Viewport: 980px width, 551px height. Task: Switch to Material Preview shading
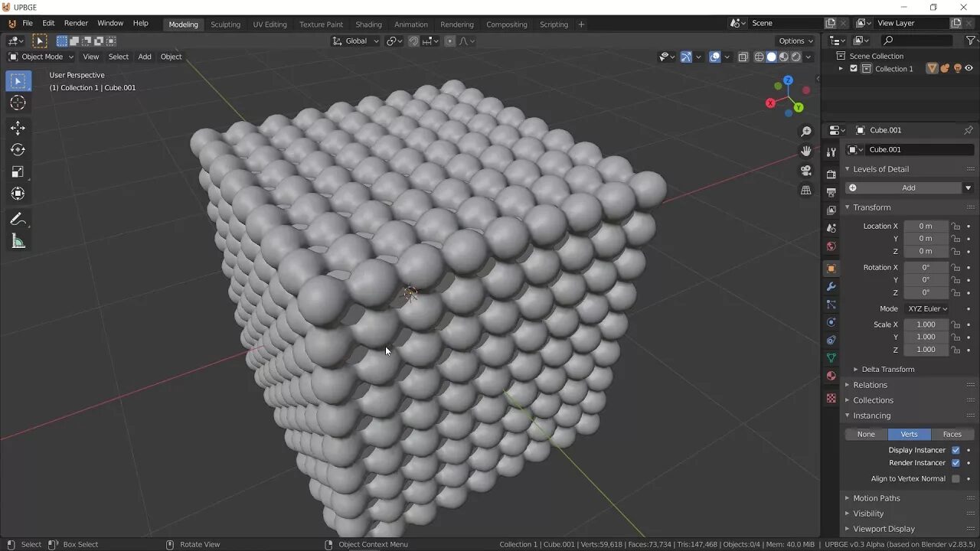click(783, 57)
